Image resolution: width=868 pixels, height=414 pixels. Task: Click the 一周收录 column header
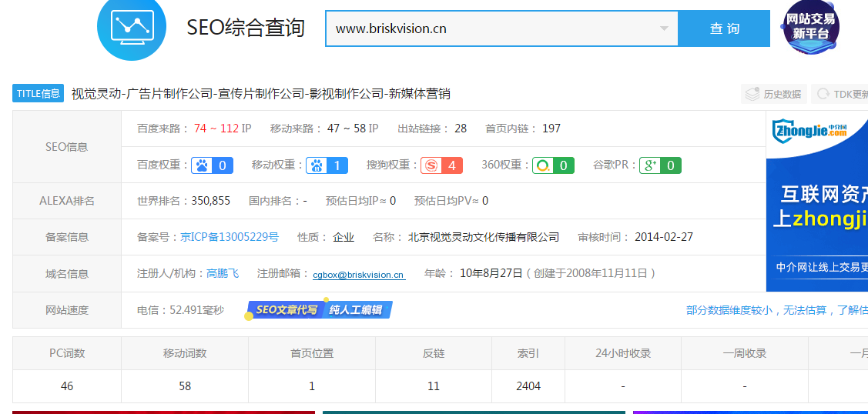745,353
